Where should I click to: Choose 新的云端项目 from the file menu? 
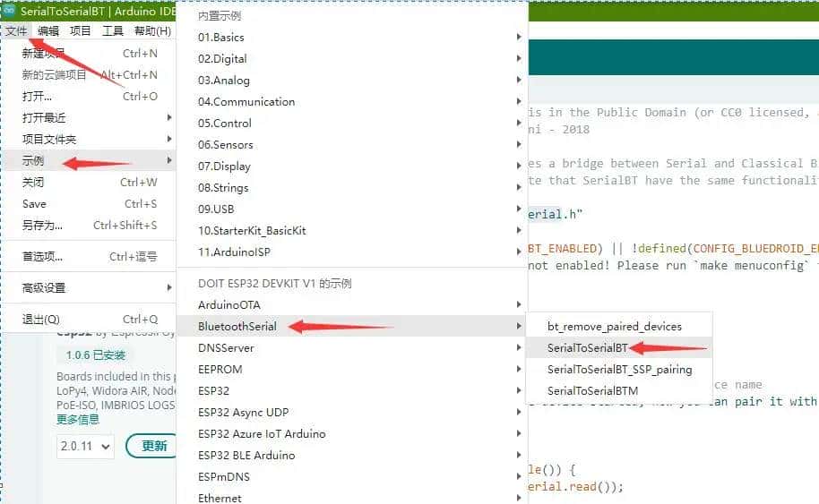pos(54,75)
